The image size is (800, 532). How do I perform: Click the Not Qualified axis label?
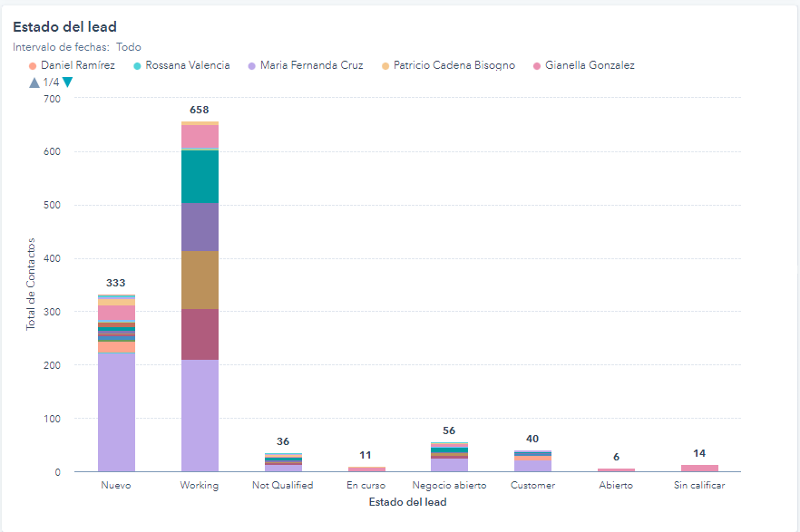pos(282,485)
